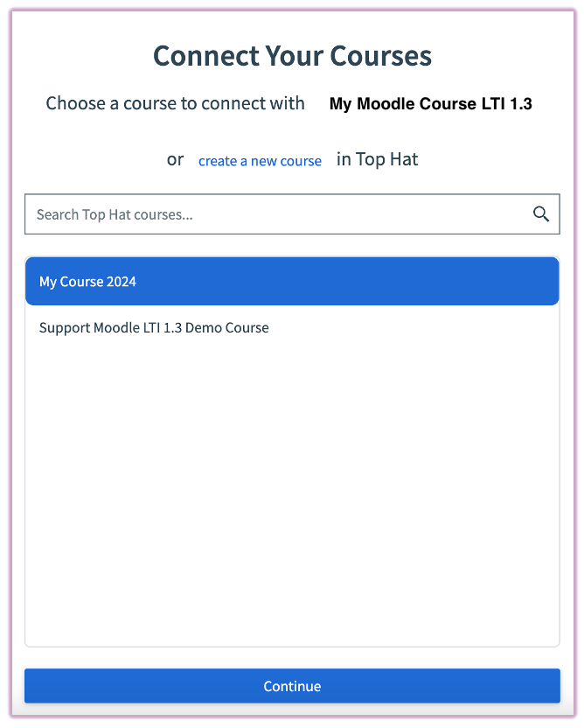
Task: Open the create a new course link
Action: pos(260,161)
